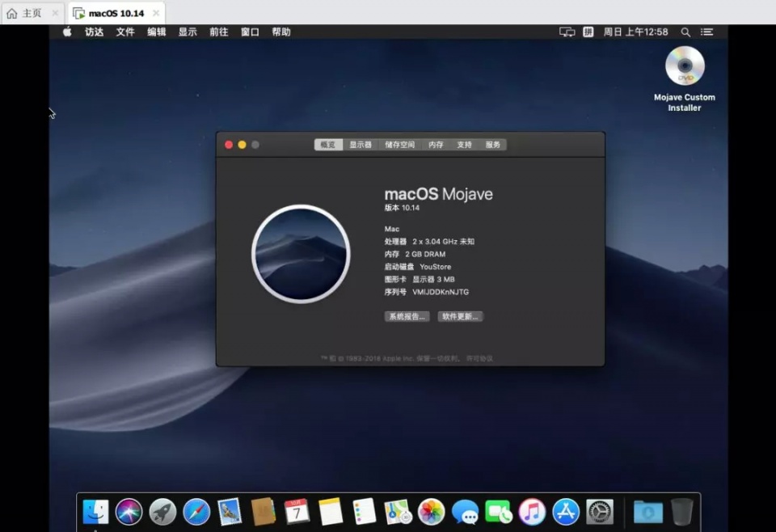Open the 帮助 menu
The height and width of the screenshot is (532, 776).
(281, 32)
